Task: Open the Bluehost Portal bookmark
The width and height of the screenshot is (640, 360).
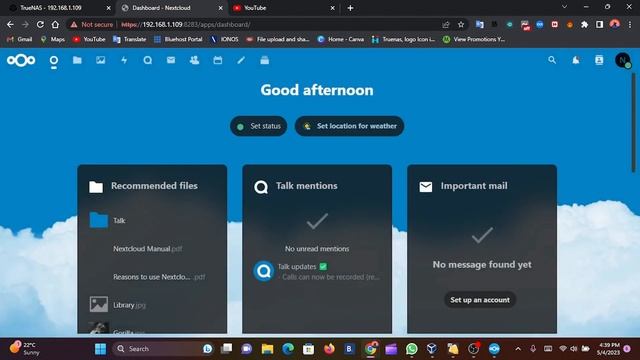Action: click(178, 39)
